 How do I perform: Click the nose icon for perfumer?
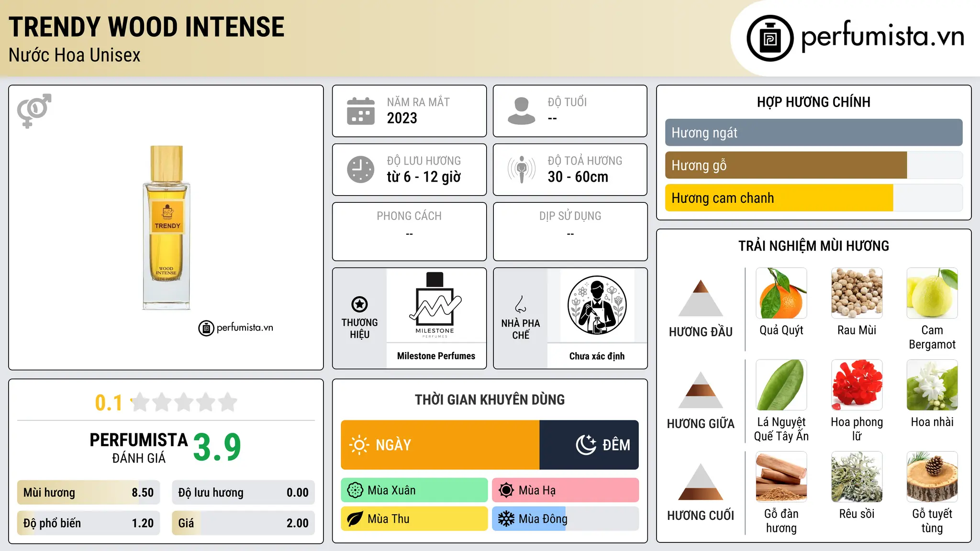coord(521,304)
